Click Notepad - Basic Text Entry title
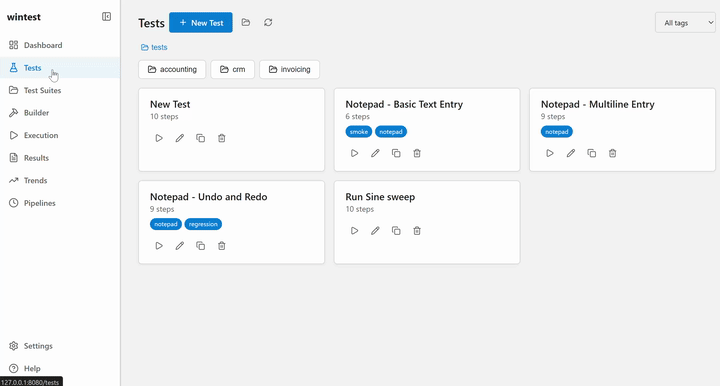This screenshot has height=386, width=720. 404,104
